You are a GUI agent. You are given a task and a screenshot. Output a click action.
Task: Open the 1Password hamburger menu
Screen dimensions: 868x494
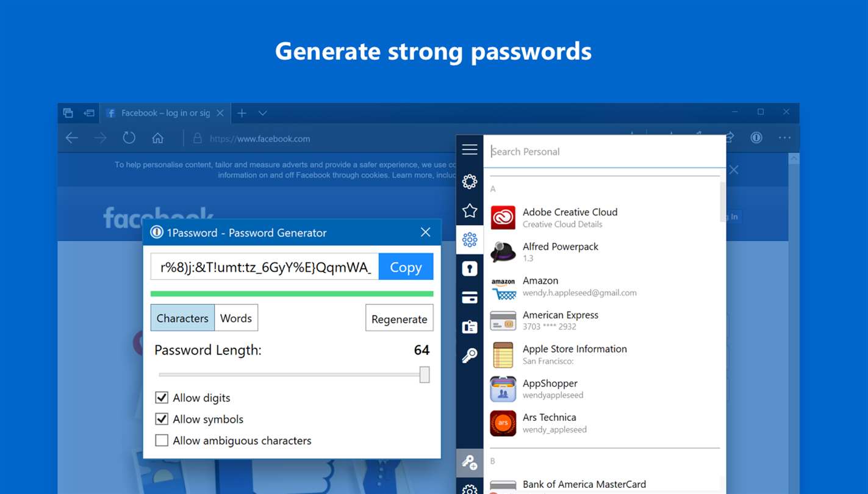(470, 149)
